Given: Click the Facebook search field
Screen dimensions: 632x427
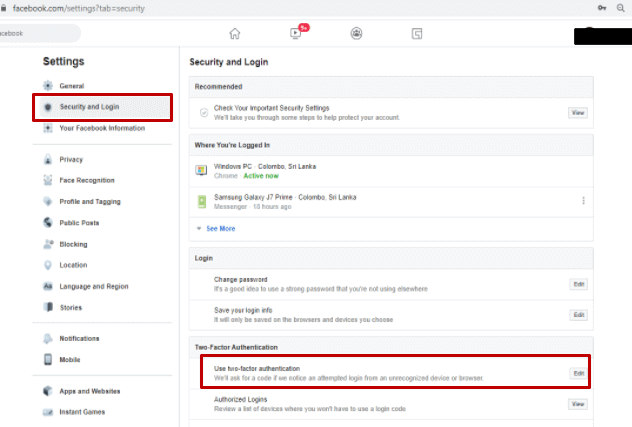Looking at the screenshot, I should point(39,33).
